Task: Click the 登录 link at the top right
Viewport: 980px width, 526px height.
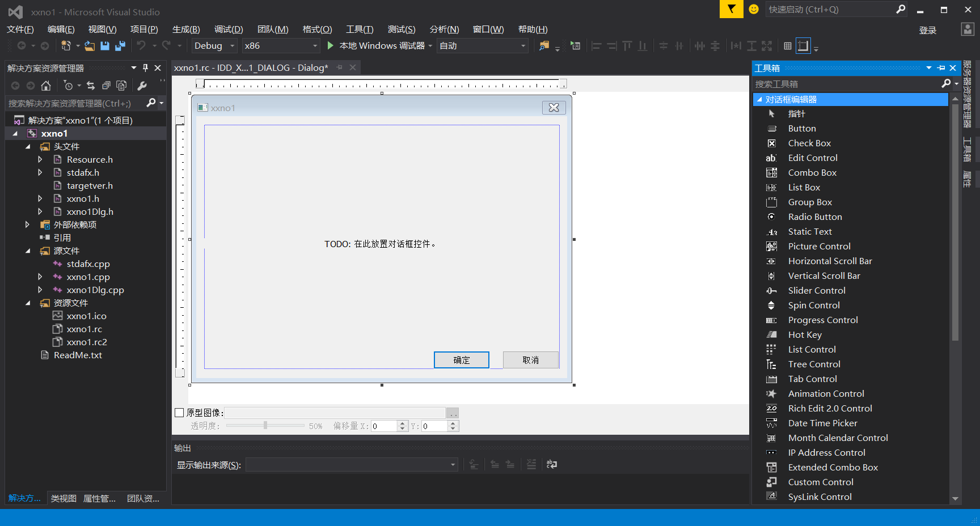Action: pos(928,29)
